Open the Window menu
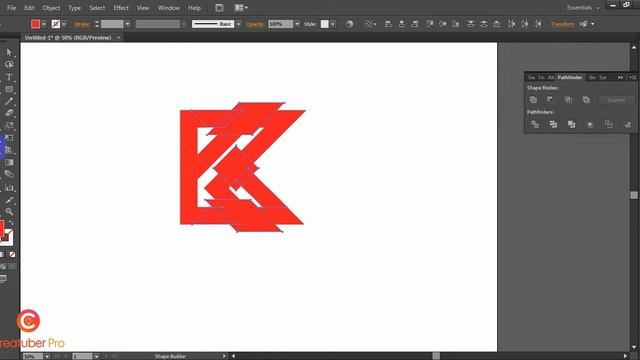The height and width of the screenshot is (360, 640). (169, 8)
